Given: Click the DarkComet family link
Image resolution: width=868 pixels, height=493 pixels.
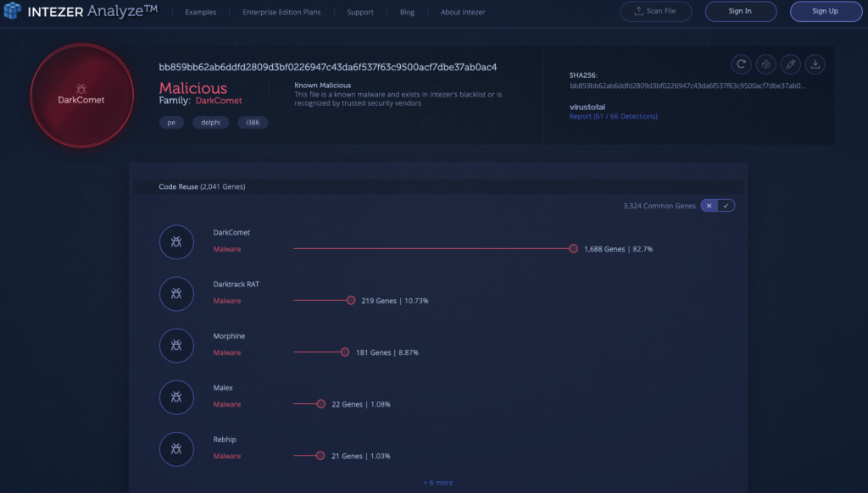Looking at the screenshot, I should pyautogui.click(x=219, y=101).
